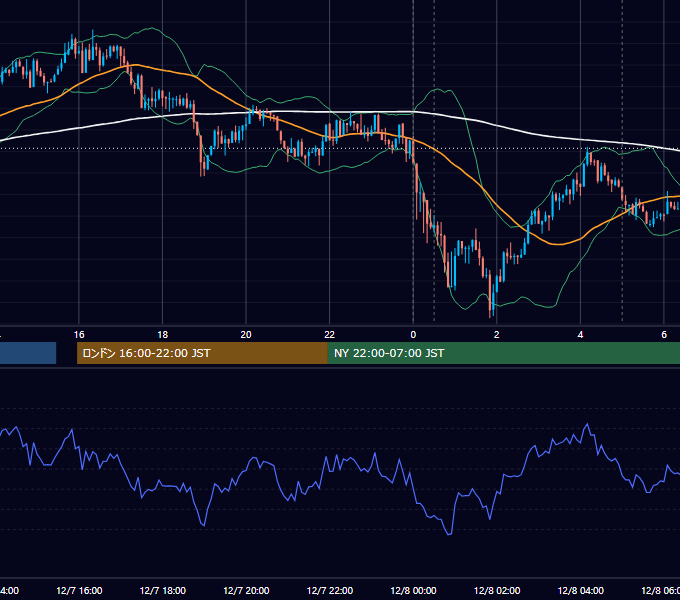Image resolution: width=680 pixels, height=600 pixels.
Task: Click the 12/7 16:00 date label
Action: click(79, 590)
